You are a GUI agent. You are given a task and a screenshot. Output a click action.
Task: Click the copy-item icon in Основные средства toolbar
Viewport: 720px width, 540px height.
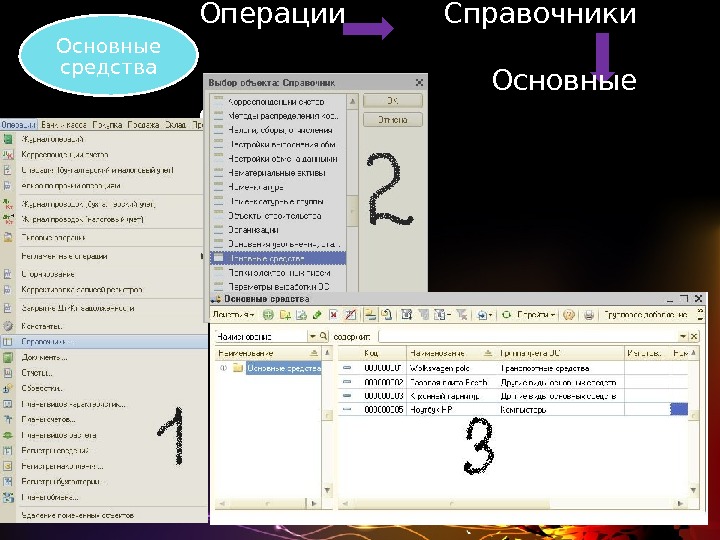point(301,315)
